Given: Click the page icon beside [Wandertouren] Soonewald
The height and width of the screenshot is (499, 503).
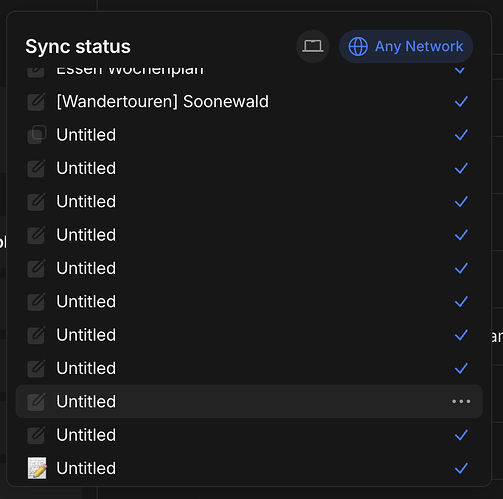Looking at the screenshot, I should point(36,102).
